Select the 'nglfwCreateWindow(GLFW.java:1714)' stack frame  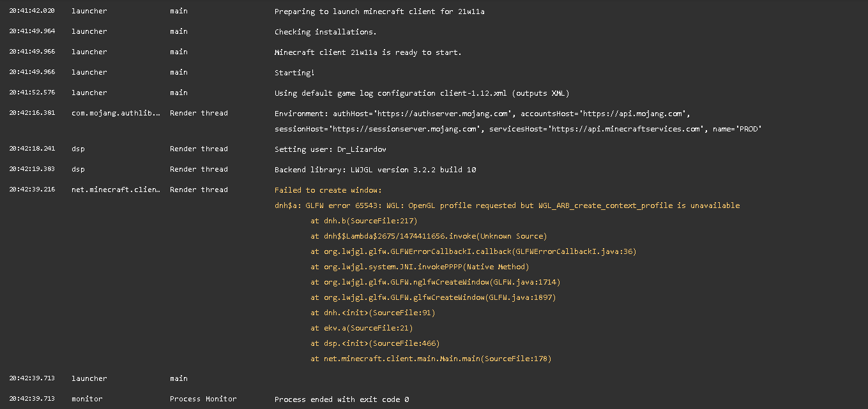click(435, 282)
